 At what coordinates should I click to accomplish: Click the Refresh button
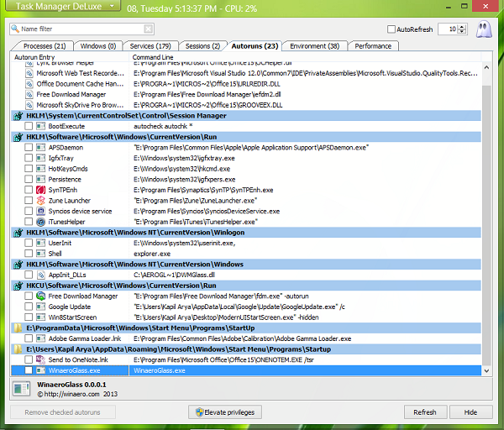[x=425, y=412]
